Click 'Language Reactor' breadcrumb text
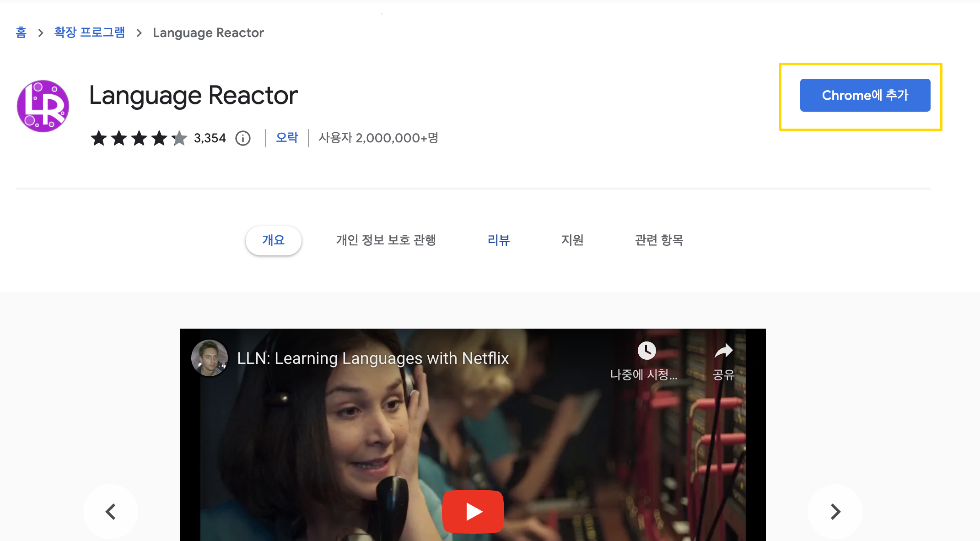This screenshot has width=980, height=541. [x=208, y=33]
